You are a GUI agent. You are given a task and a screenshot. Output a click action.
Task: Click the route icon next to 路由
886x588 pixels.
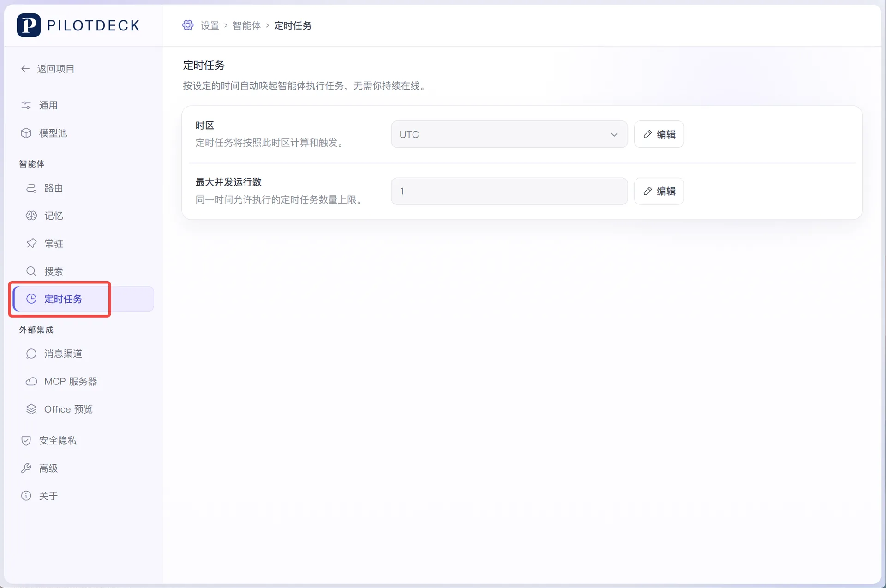coord(31,188)
